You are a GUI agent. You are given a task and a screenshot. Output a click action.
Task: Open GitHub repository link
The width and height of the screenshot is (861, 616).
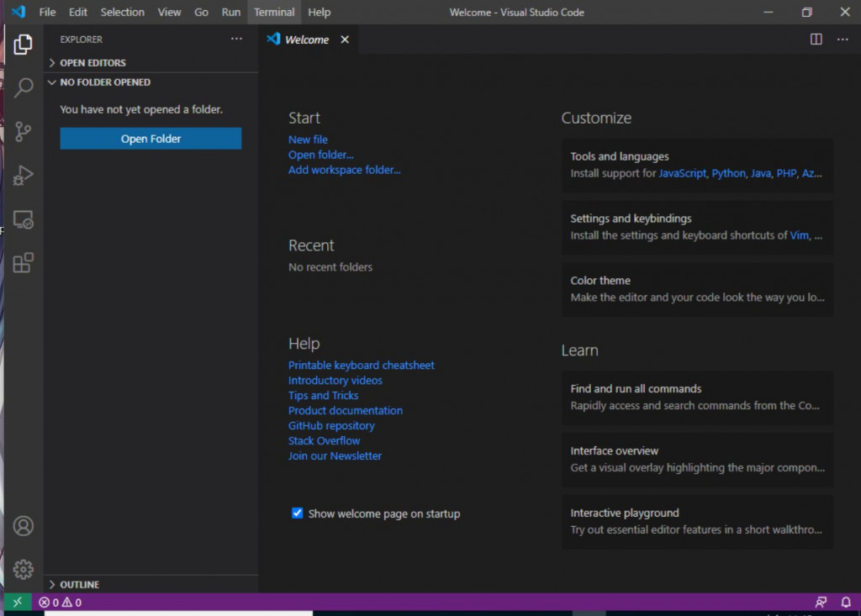click(331, 425)
